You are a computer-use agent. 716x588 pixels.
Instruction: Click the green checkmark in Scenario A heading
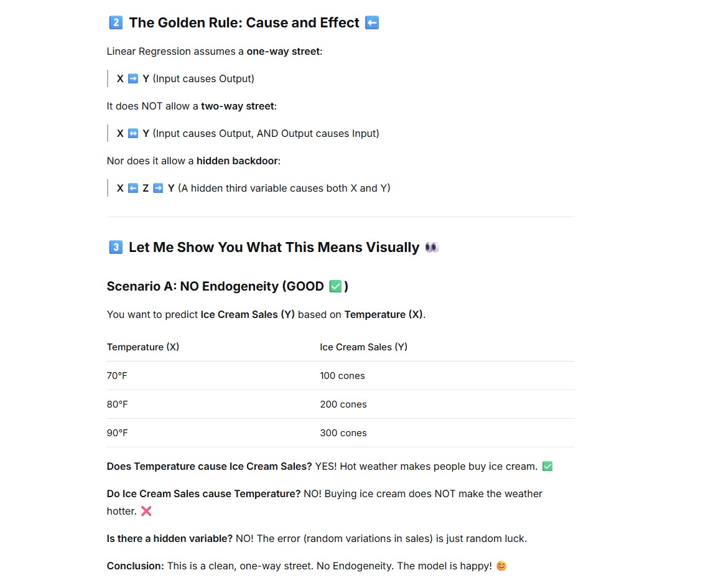pos(336,286)
